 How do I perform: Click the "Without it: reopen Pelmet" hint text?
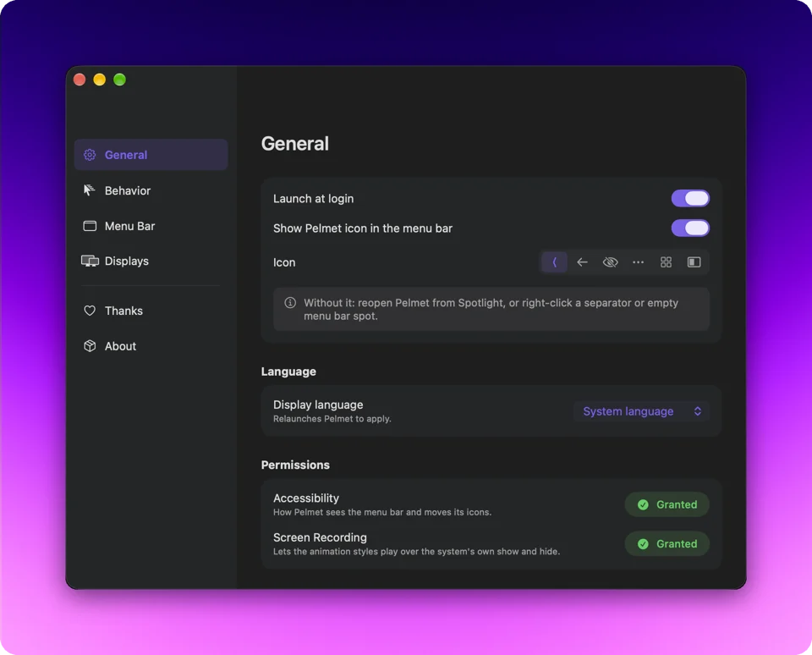coord(491,310)
